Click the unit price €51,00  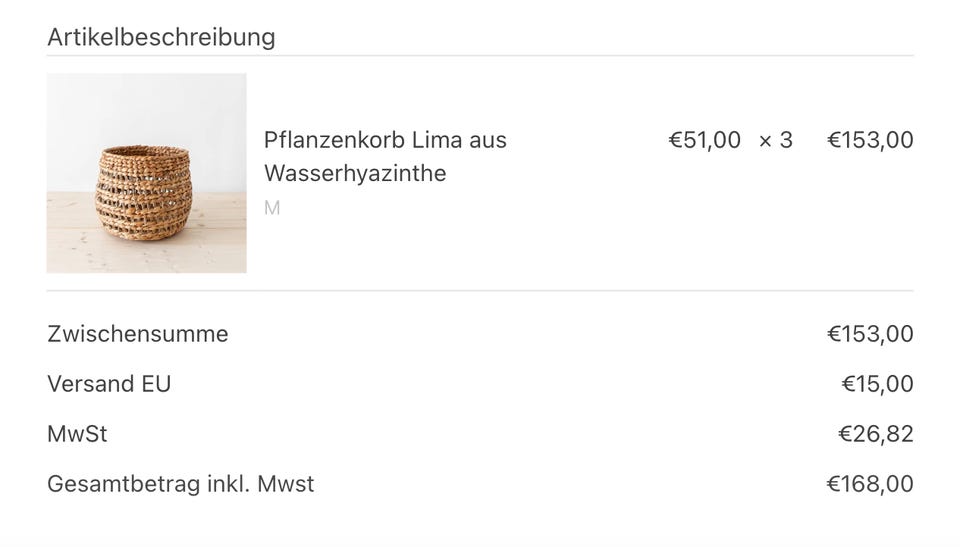tap(704, 140)
